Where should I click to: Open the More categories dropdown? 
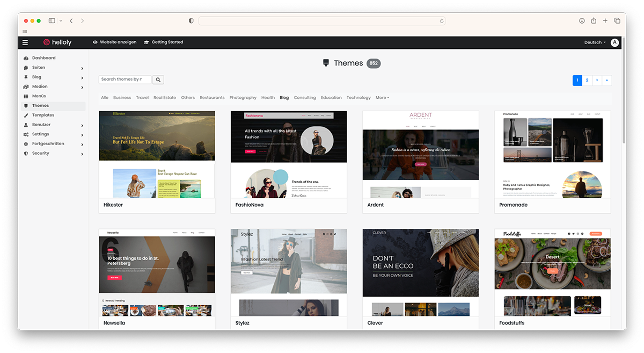pos(382,98)
